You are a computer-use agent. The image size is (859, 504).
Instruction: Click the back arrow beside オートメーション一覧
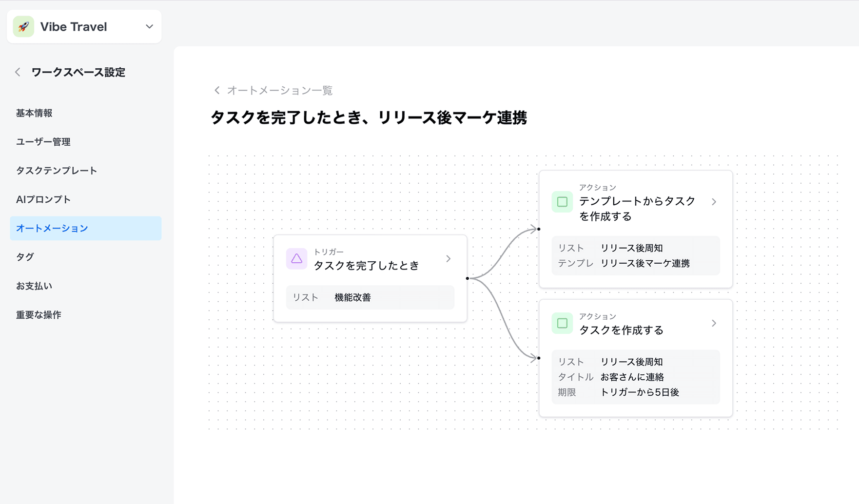pos(217,90)
